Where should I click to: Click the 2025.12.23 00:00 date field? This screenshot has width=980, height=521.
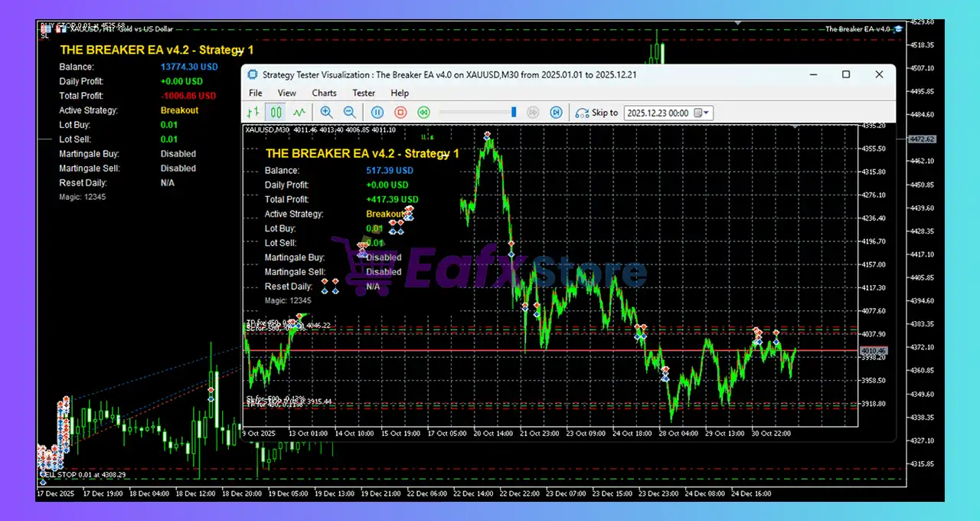click(x=658, y=113)
